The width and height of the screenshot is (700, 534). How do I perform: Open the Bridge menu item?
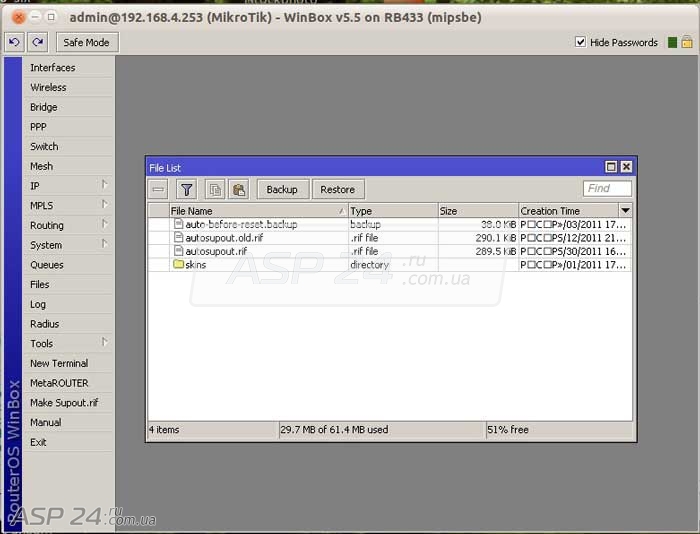(x=69, y=107)
